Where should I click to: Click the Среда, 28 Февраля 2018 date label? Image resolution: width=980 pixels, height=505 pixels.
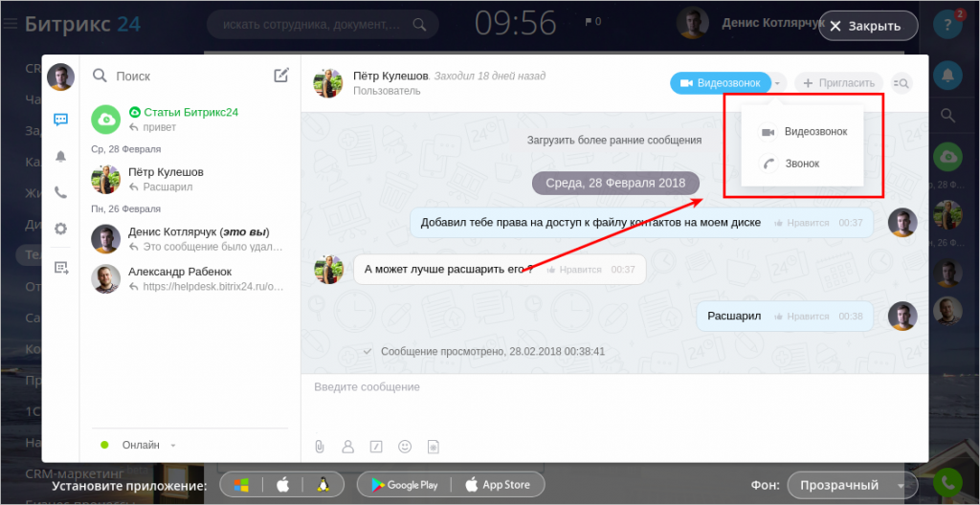tap(615, 183)
